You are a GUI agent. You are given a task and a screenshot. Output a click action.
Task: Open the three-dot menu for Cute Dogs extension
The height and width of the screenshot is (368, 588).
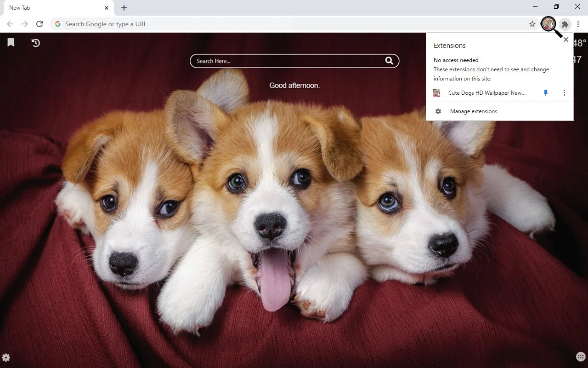point(564,92)
